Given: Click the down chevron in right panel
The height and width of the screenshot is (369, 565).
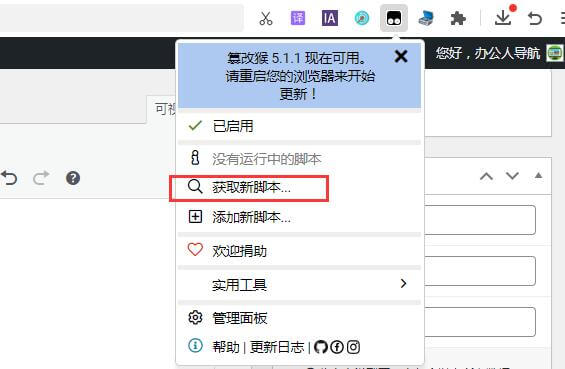Looking at the screenshot, I should [x=512, y=176].
